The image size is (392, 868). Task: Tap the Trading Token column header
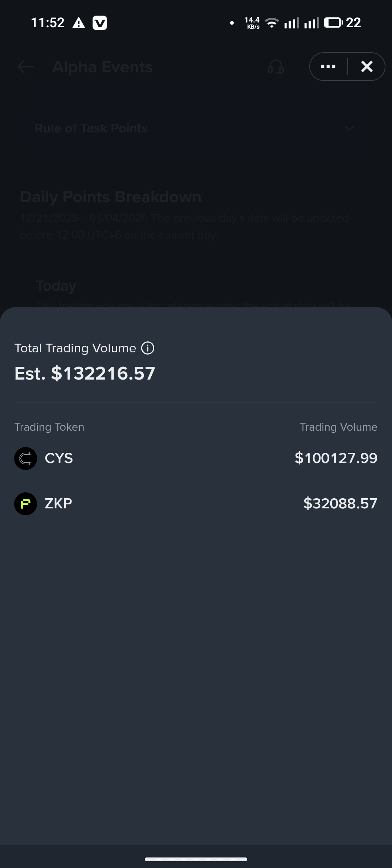[x=49, y=427]
